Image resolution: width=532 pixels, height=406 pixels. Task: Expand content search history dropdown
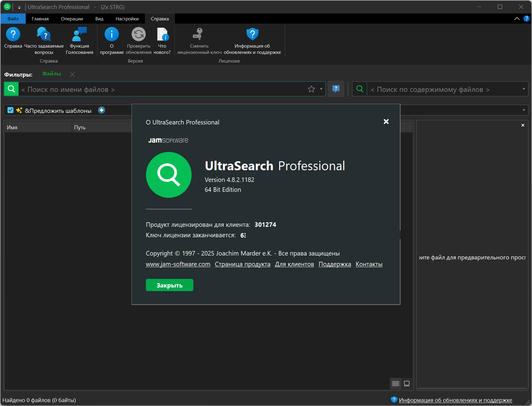click(524, 89)
